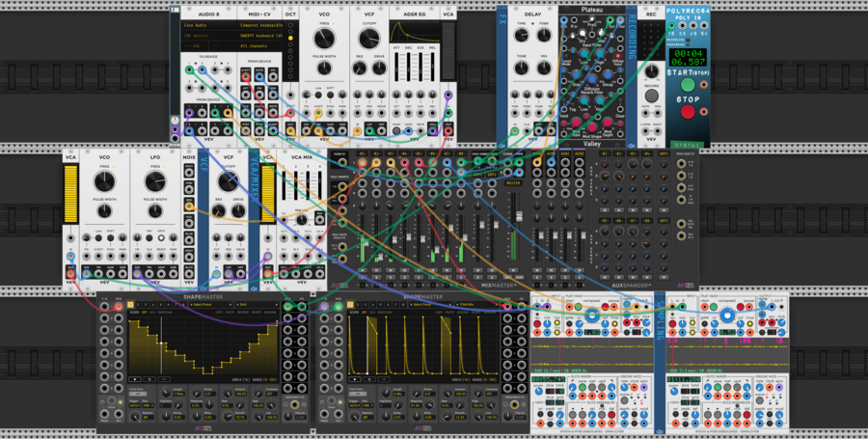This screenshot has width=868, height=439.
Task: Click the DRIVE knob on top-row VCF
Action: pyautogui.click(x=378, y=69)
